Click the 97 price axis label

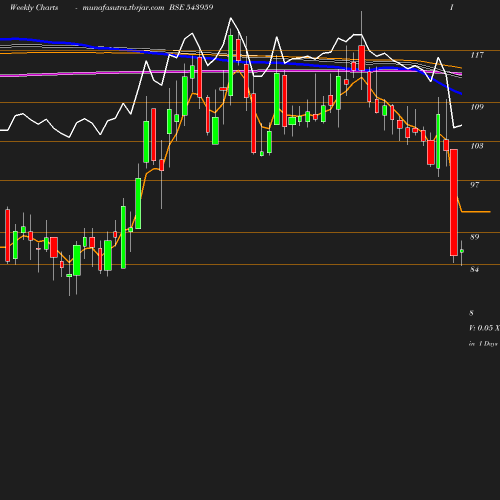pos(475,185)
